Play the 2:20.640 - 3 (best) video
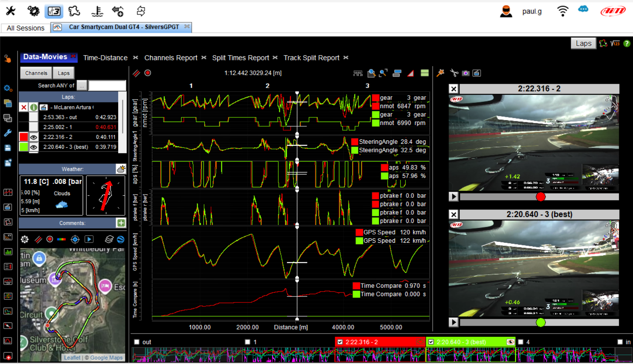This screenshot has width=633, height=364. point(454,322)
